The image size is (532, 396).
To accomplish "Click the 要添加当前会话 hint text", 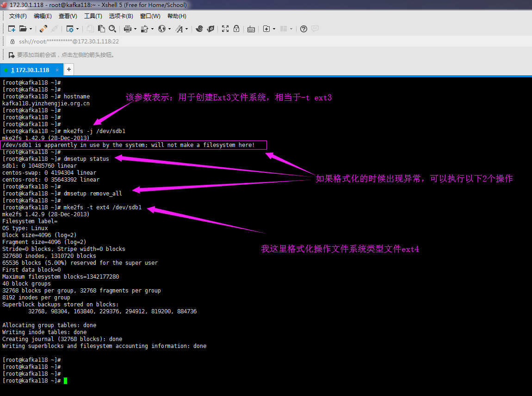I will 66,55.
